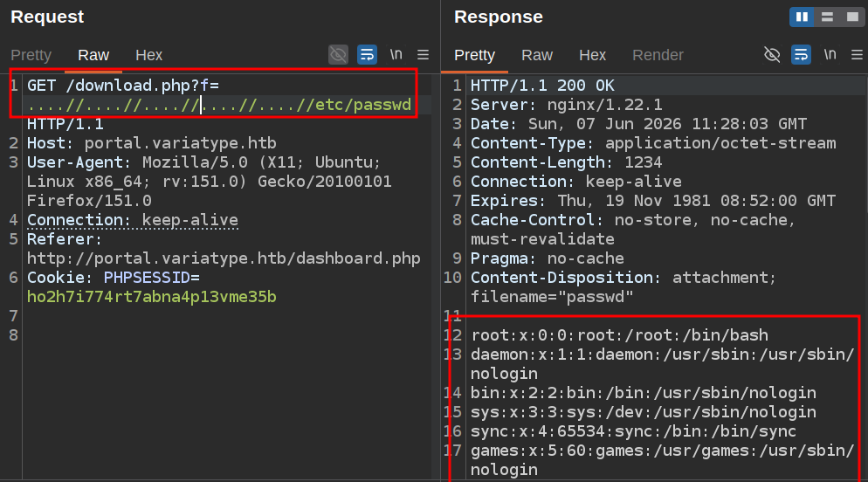Image resolution: width=868 pixels, height=482 pixels.
Task: Toggle word wrap in Response panel
Action: [801, 55]
